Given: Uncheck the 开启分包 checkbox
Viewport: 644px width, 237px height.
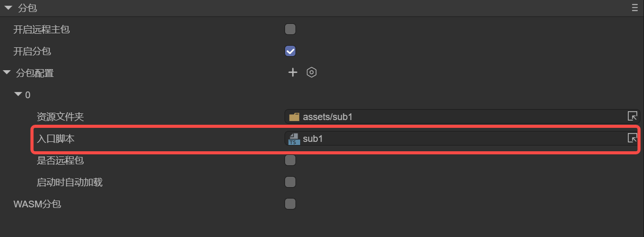Looking at the screenshot, I should click(290, 51).
